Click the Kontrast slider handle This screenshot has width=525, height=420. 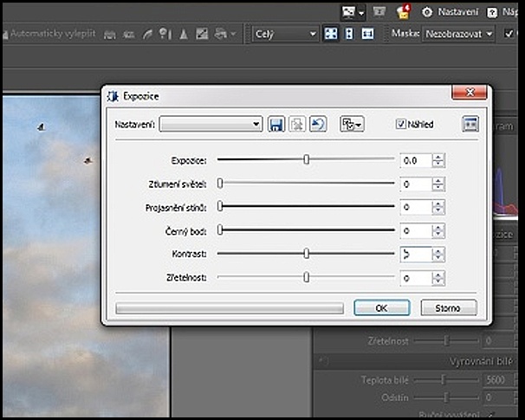307,254
